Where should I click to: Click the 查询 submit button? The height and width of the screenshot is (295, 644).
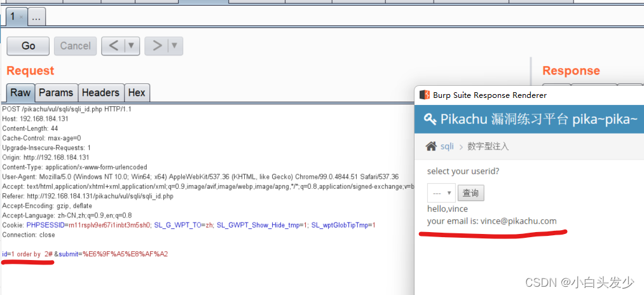pos(471,193)
